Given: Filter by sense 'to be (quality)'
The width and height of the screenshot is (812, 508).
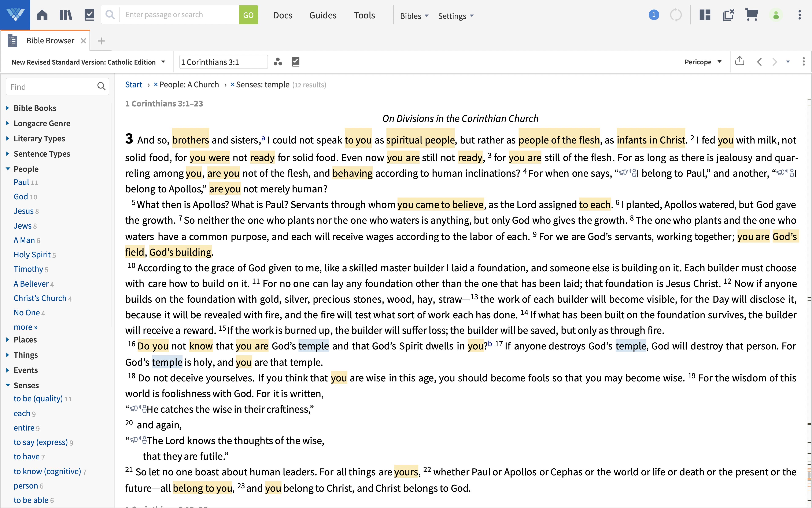Looking at the screenshot, I should click(38, 399).
